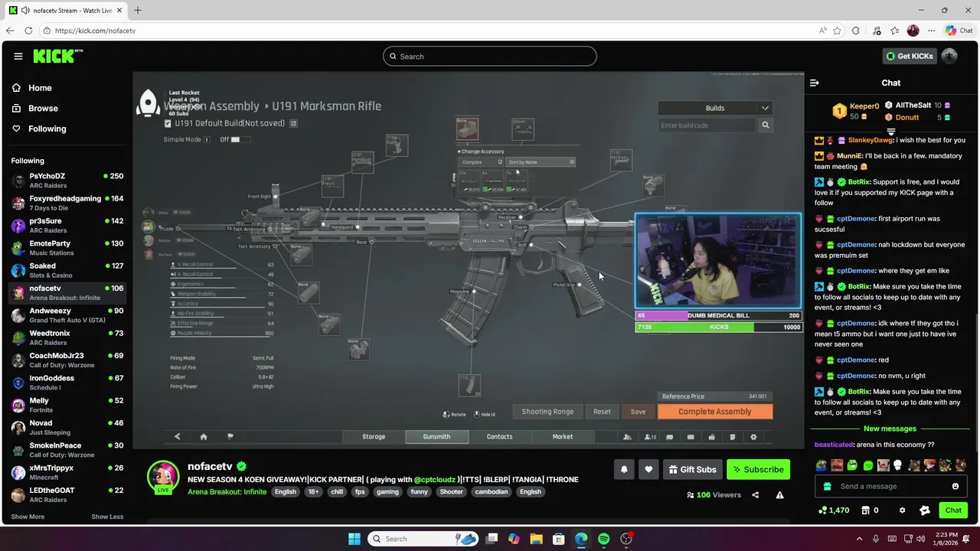The height and width of the screenshot is (551, 980).
Task: Open Windows Start menu
Action: (354, 539)
